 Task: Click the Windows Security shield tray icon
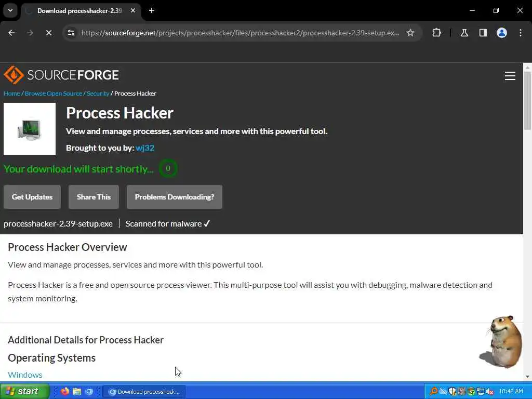click(453, 392)
